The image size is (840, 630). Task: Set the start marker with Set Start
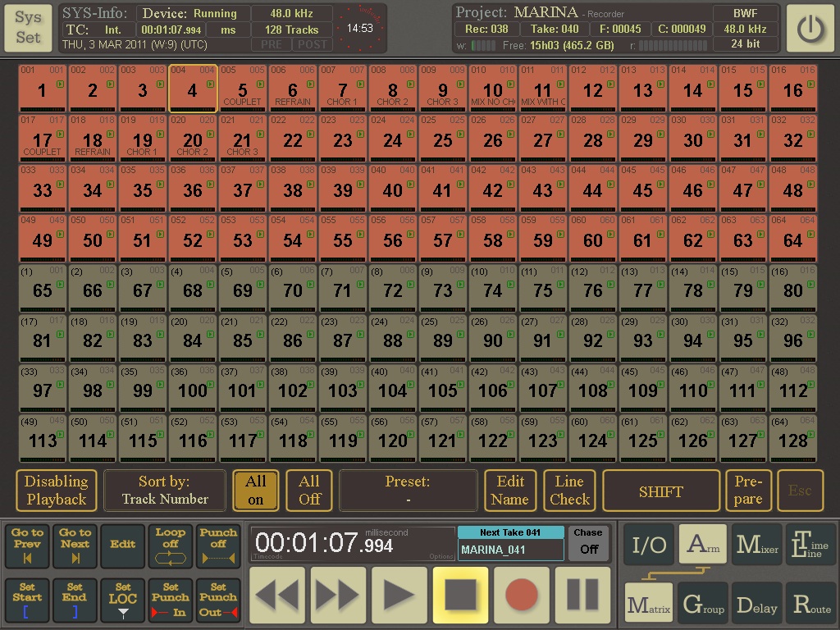(x=27, y=600)
